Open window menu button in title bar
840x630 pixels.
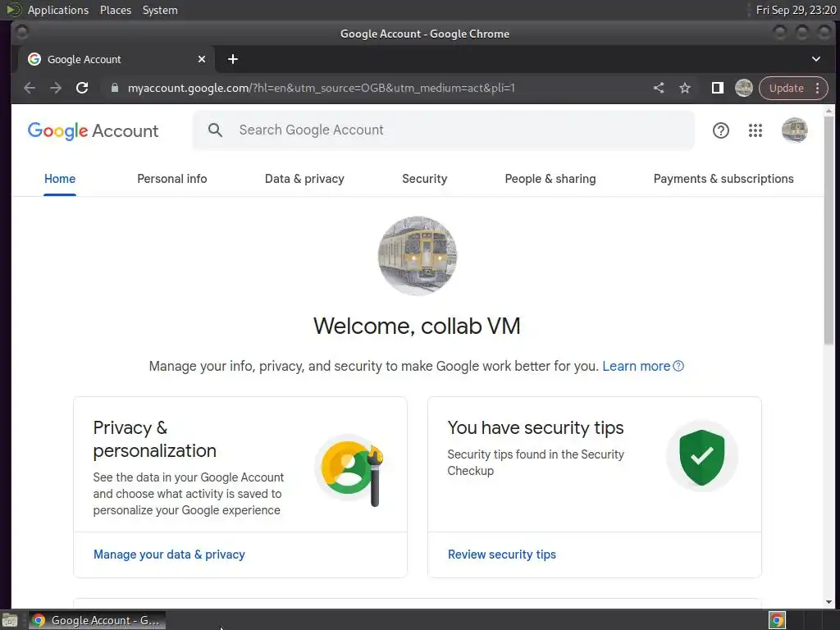click(x=22, y=33)
